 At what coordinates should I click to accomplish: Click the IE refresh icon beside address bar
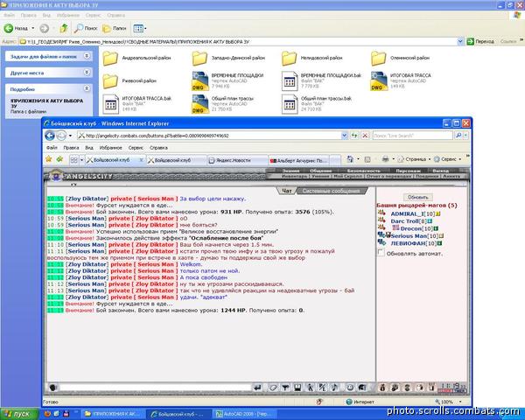[353, 136]
